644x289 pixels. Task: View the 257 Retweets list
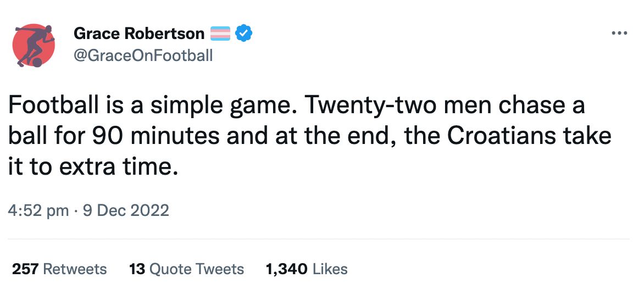[59, 269]
